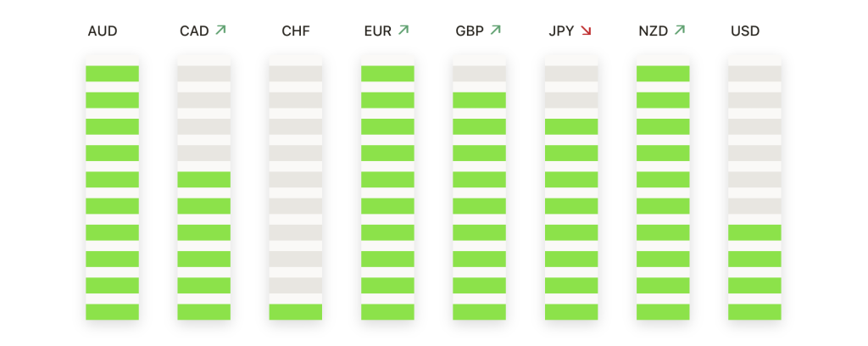
Task: Click the top green segment of NZD meter
Action: 663,74
